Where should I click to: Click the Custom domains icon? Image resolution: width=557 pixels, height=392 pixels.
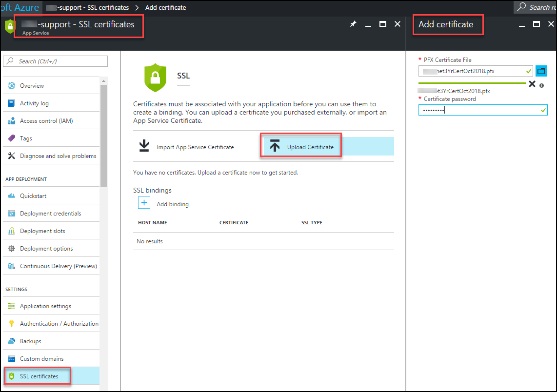point(11,359)
